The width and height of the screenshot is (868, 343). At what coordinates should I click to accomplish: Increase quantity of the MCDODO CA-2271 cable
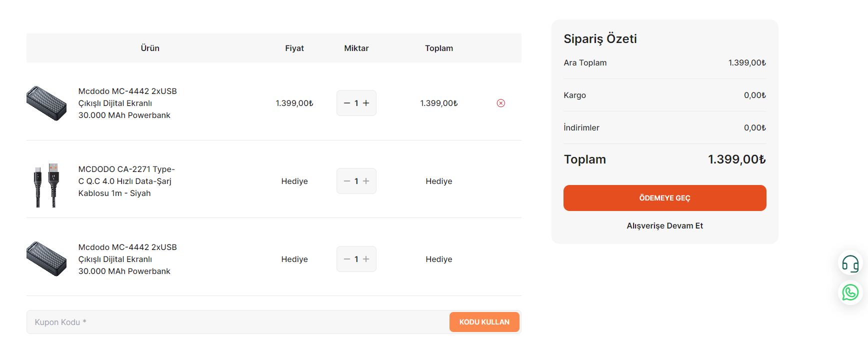pyautogui.click(x=366, y=181)
